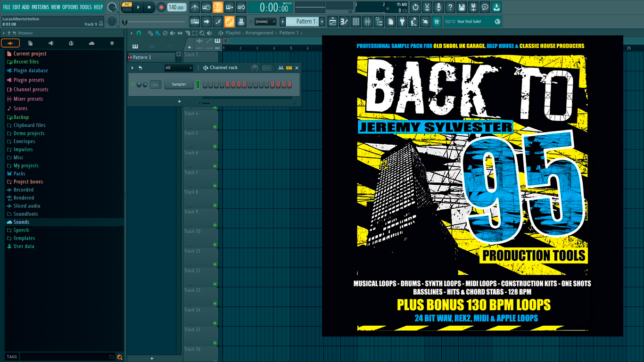Toggle multilink to controllers link icon
Screen dimensions: 644x362
tap(229, 21)
